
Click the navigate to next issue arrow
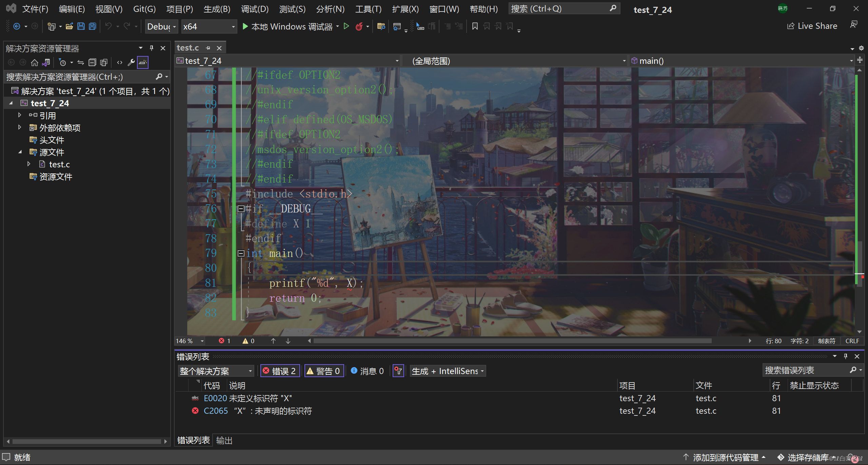288,341
